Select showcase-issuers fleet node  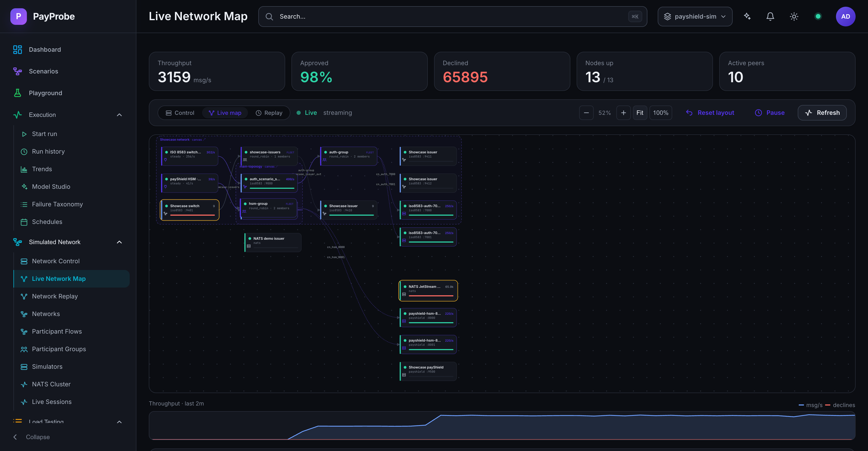(x=269, y=156)
